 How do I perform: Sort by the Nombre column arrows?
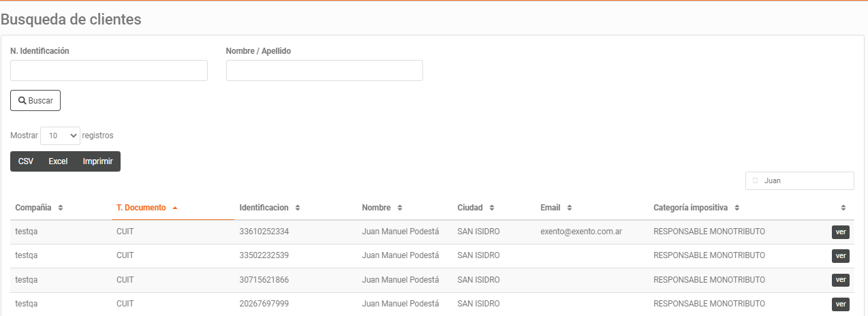pos(400,208)
